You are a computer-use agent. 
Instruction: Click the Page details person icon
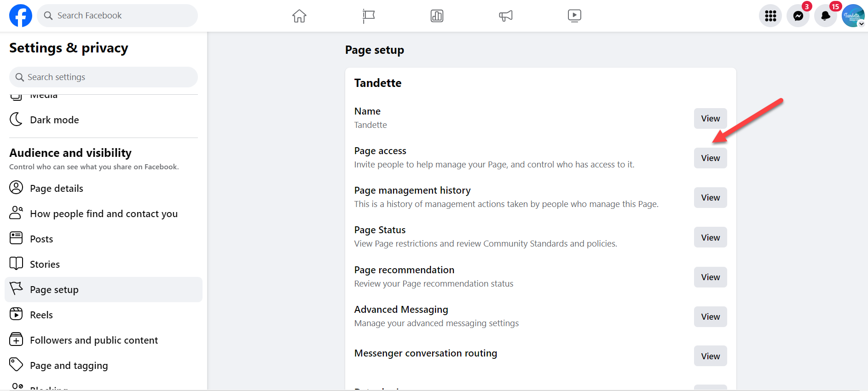[x=16, y=188]
